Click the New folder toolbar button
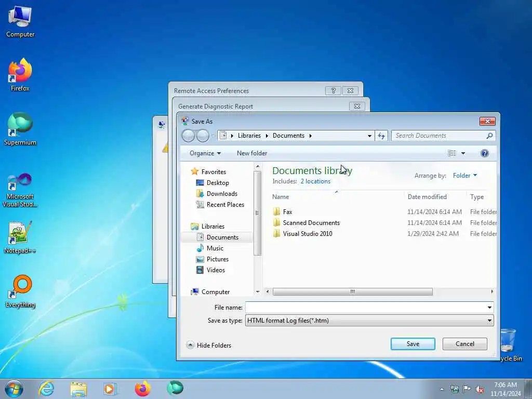The width and height of the screenshot is (532, 399). pos(252,153)
